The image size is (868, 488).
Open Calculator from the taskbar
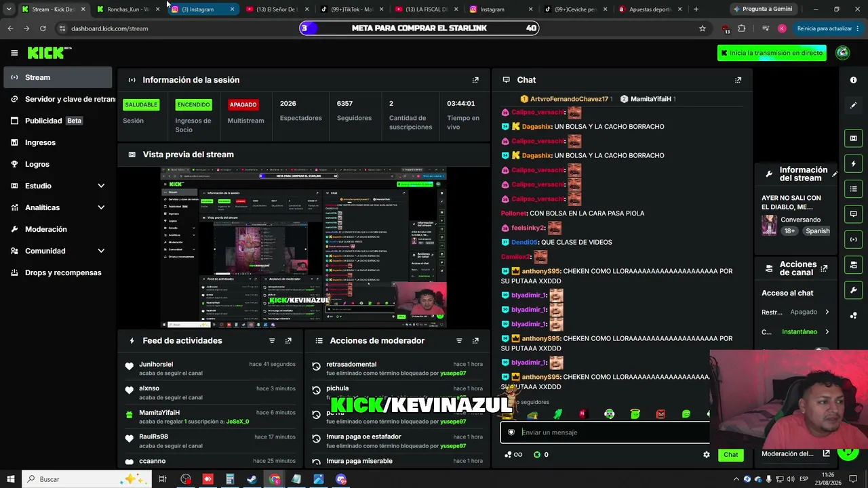230,479
